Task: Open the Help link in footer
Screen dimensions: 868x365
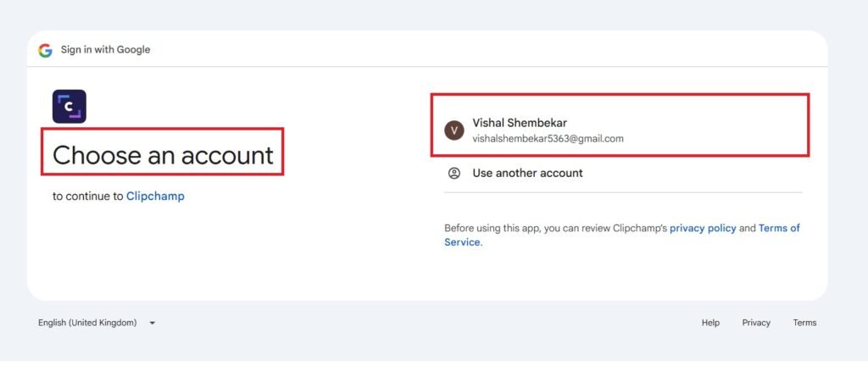Action: pyautogui.click(x=710, y=323)
